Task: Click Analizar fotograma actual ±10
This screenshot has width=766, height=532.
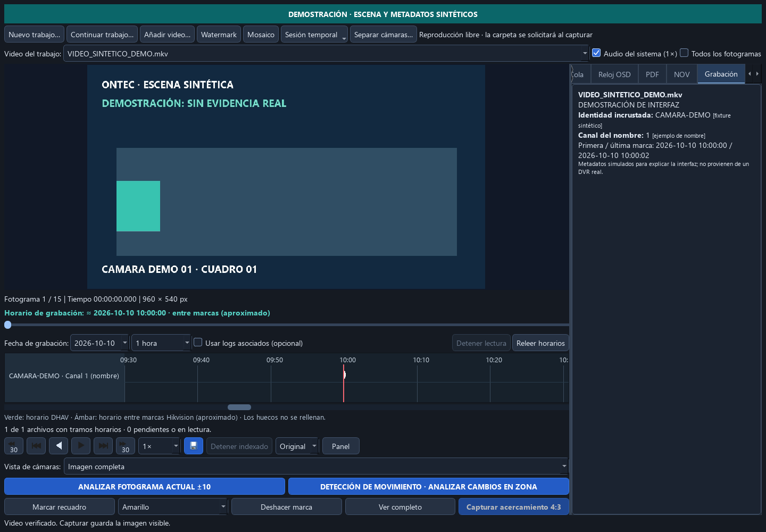Action: (x=145, y=486)
